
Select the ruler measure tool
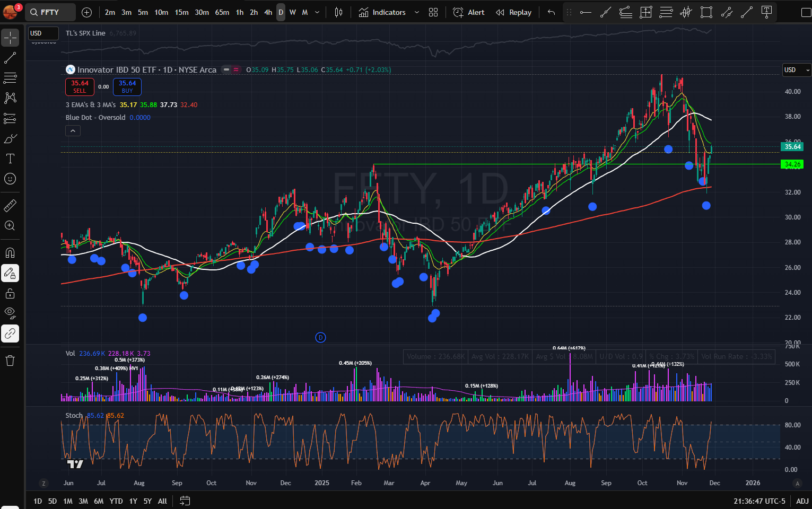(x=10, y=205)
